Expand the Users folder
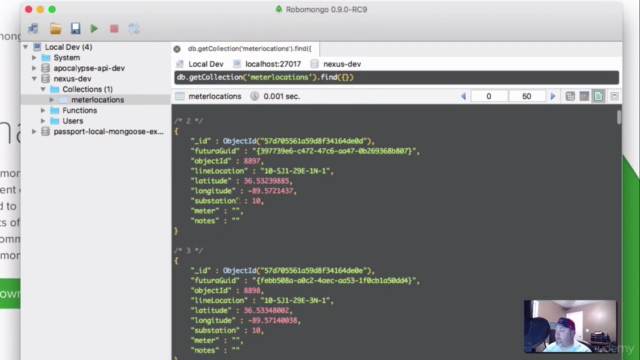 click(x=43, y=121)
